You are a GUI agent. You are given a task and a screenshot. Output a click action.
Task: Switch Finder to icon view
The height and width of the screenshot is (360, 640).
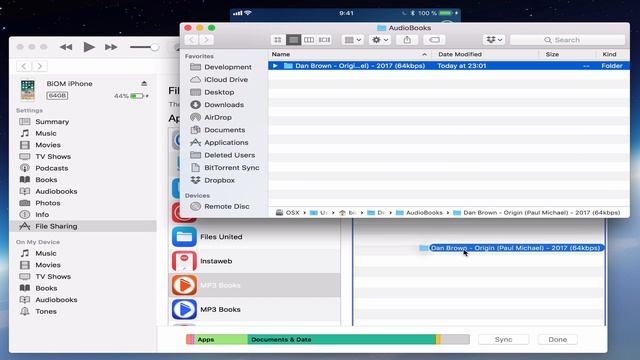click(278, 40)
